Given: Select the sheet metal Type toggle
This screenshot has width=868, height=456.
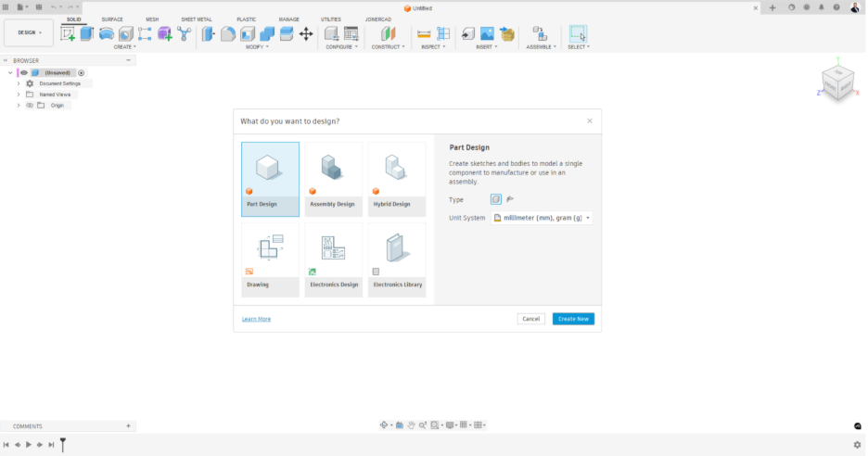Looking at the screenshot, I should 510,199.
